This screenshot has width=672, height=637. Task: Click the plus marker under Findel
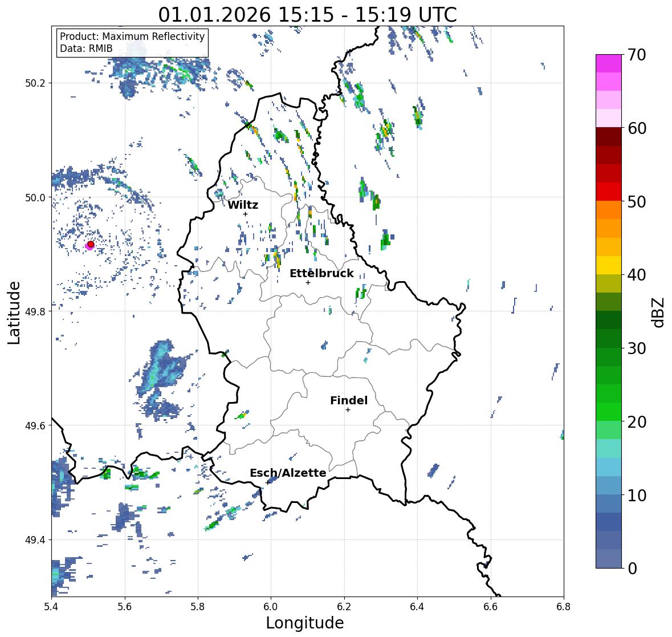[348, 410]
